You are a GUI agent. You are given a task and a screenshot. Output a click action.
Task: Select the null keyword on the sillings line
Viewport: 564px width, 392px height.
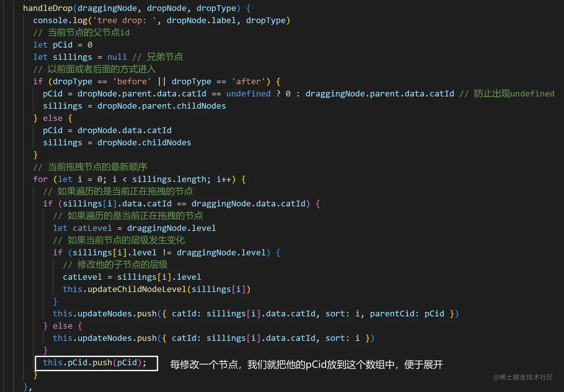click(x=117, y=57)
